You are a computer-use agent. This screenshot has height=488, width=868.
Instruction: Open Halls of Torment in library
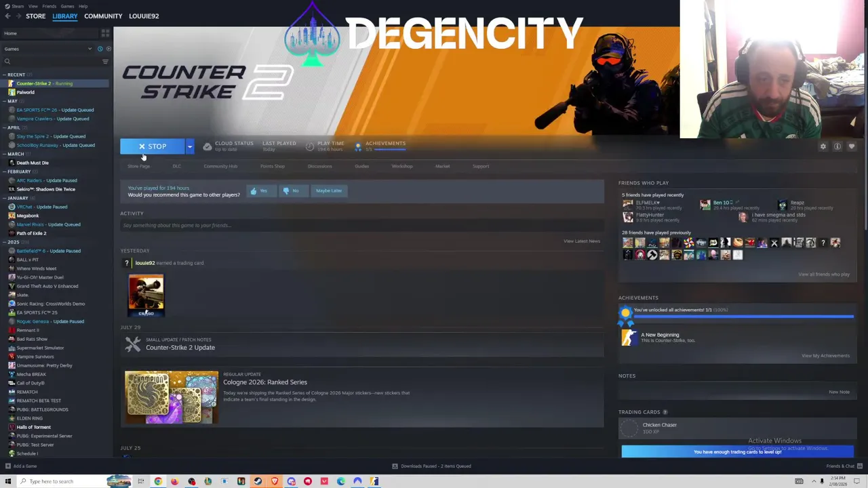click(x=33, y=427)
